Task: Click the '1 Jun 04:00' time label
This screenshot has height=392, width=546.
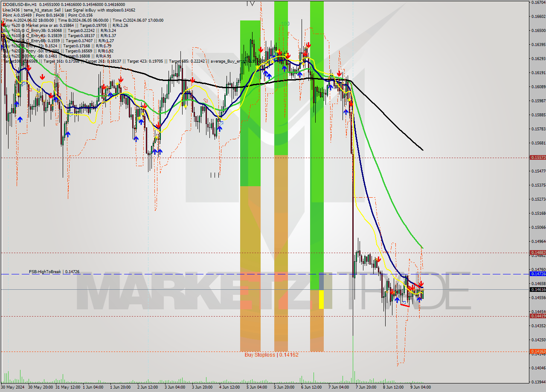Action: (x=93, y=387)
